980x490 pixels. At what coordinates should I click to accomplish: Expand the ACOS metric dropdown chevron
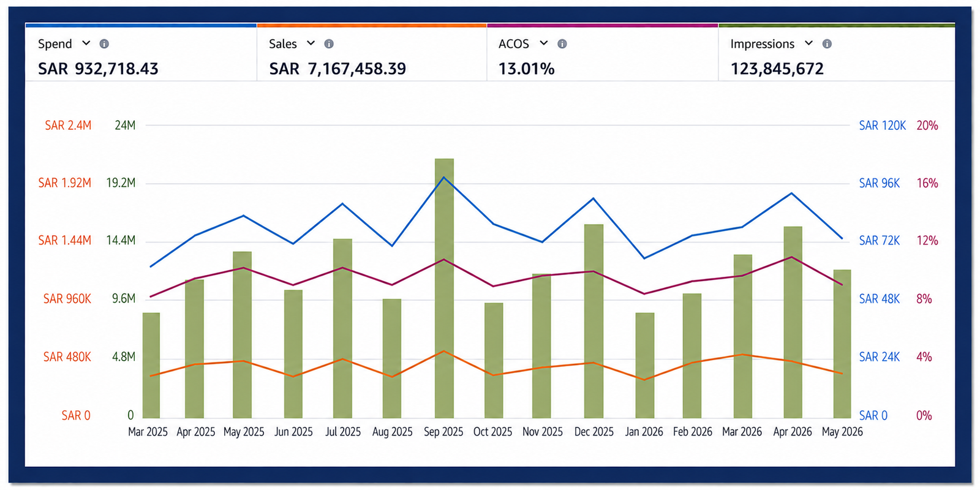[x=544, y=43]
